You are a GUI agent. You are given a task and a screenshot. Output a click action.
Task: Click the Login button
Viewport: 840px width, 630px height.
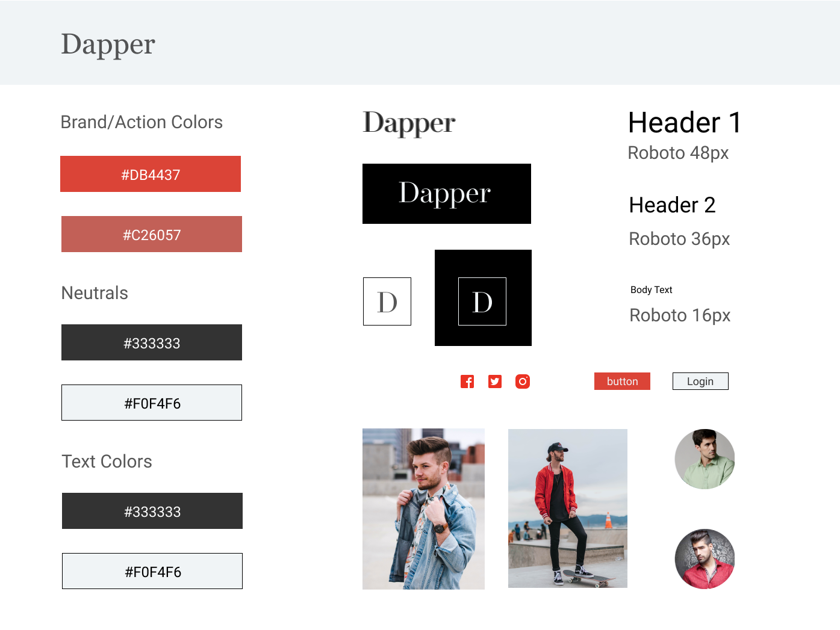click(700, 381)
